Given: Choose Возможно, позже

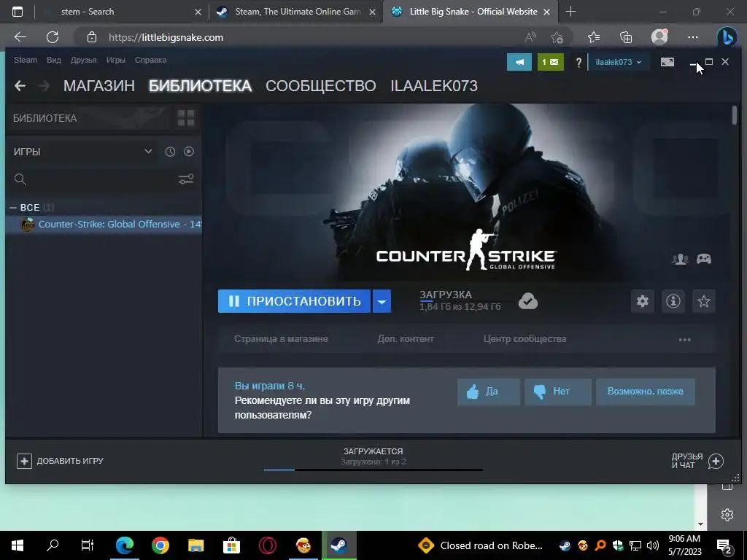Looking at the screenshot, I should pyautogui.click(x=645, y=392).
